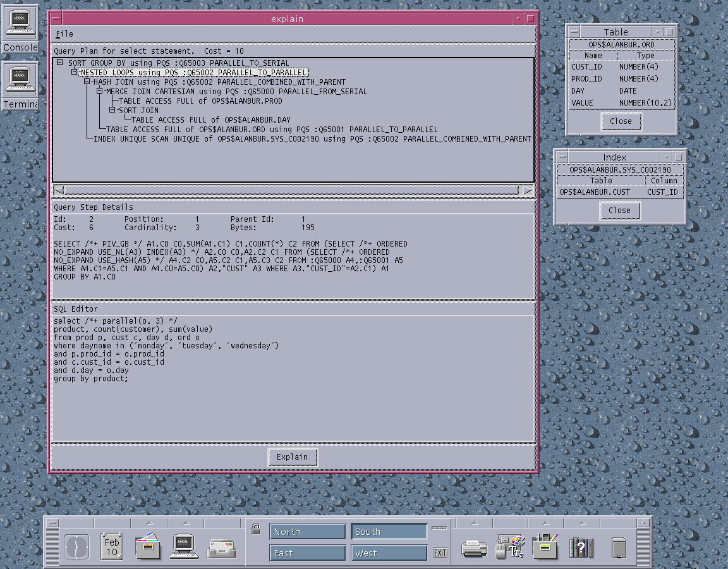Click the query plan scrollbar right arrow
728x569 pixels.
point(528,190)
